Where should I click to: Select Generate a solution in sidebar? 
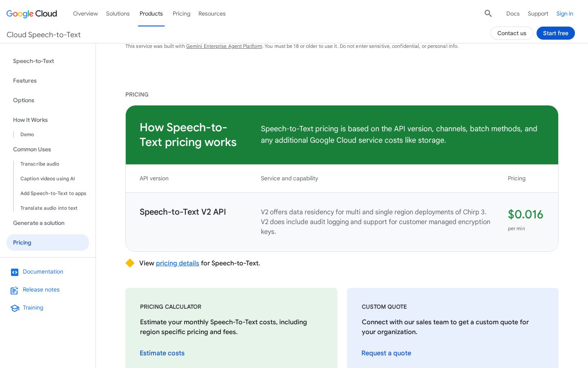(39, 223)
